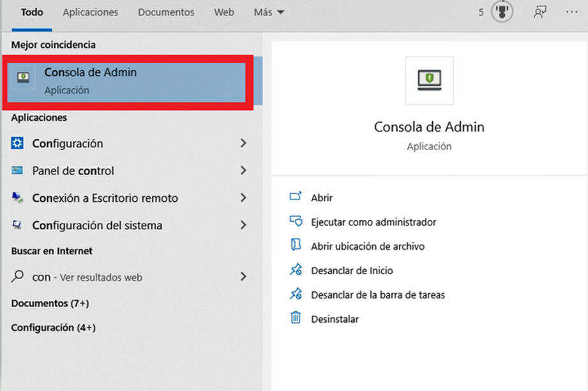Expand the Conexión a Escritorio remoto chevron
The height and width of the screenshot is (391, 588).
click(243, 198)
